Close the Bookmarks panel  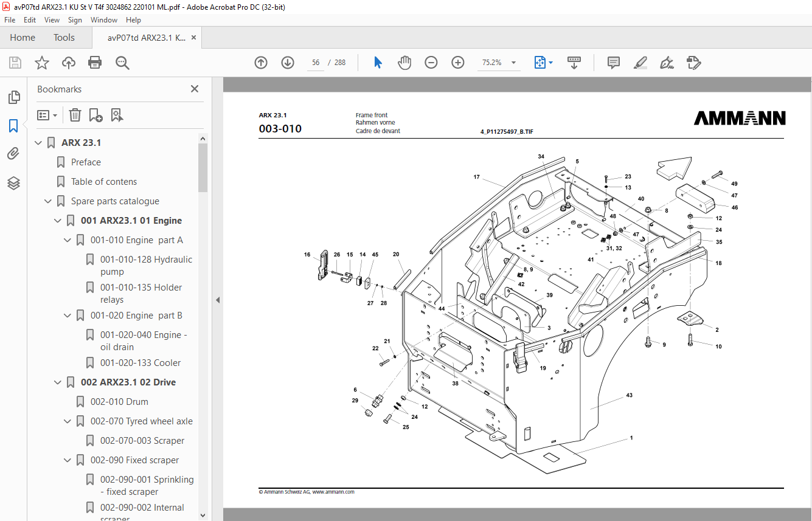[x=195, y=89]
